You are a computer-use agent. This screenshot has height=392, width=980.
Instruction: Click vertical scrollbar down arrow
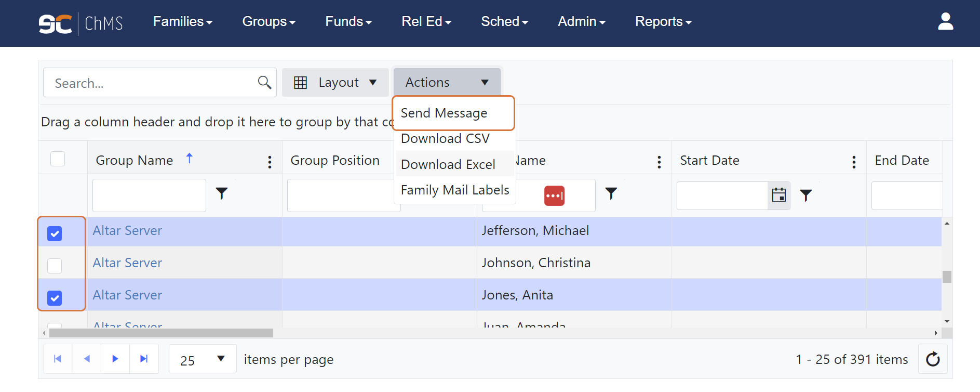pyautogui.click(x=947, y=322)
